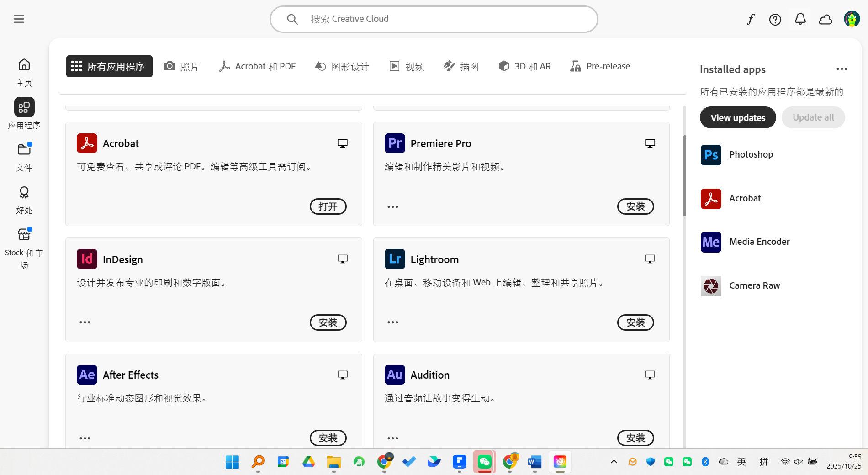Install Premiere Pro
Viewport: 868px width, 475px height.
coord(635,206)
